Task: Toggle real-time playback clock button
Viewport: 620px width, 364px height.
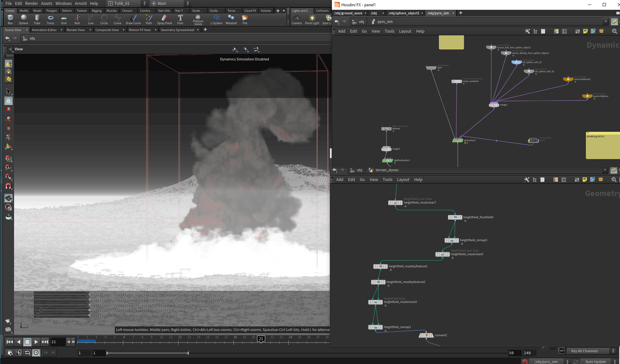Action: (x=36, y=353)
